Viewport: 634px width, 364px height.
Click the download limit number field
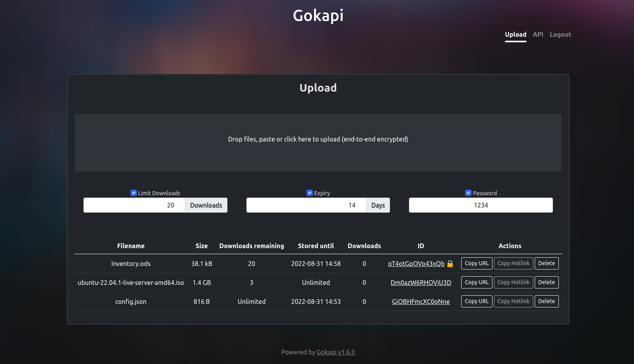(x=134, y=205)
